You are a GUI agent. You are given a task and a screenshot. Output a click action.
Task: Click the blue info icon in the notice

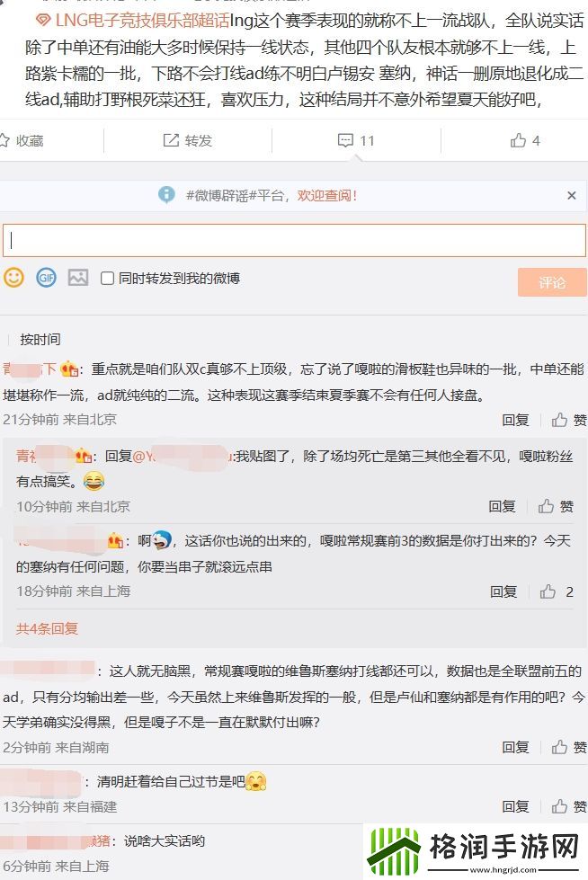[166, 195]
